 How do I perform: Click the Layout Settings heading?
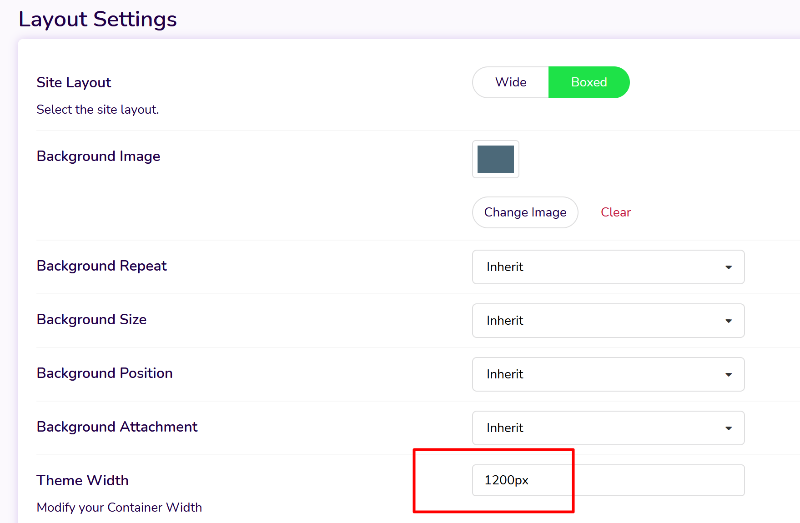click(97, 19)
